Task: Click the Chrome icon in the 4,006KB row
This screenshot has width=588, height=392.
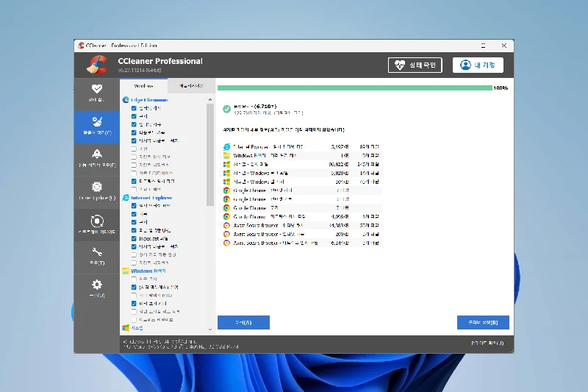Action: (226, 216)
